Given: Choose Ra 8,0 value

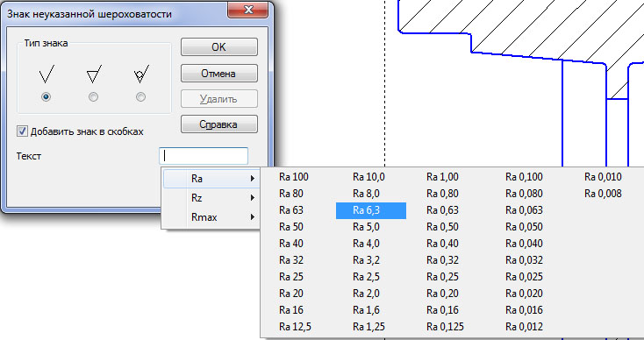Looking at the screenshot, I should tap(367, 194).
